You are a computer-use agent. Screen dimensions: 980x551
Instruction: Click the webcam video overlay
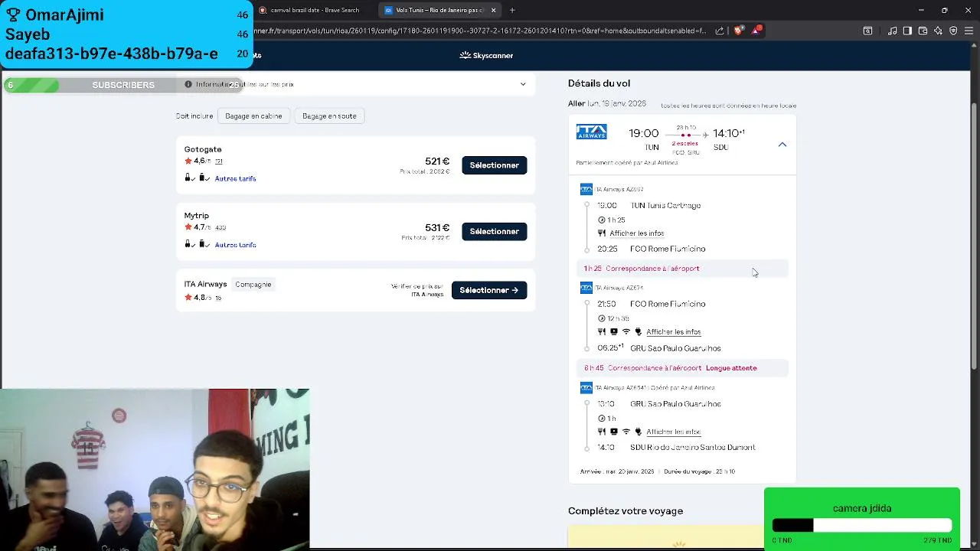click(x=155, y=469)
